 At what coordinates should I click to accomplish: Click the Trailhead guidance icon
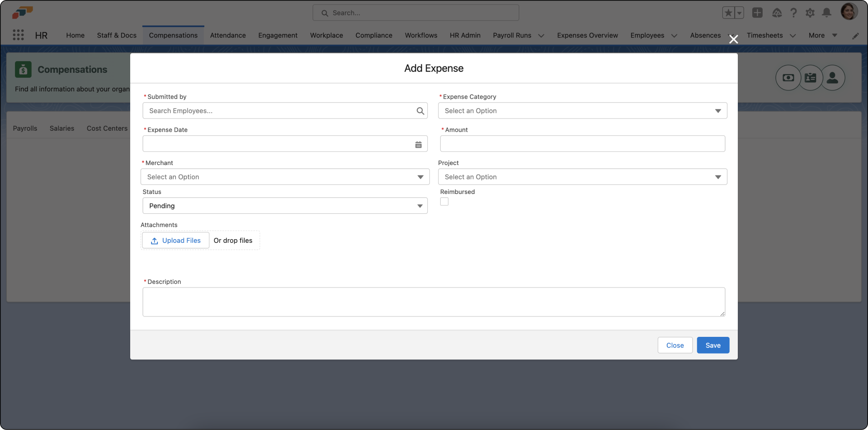pyautogui.click(x=777, y=13)
